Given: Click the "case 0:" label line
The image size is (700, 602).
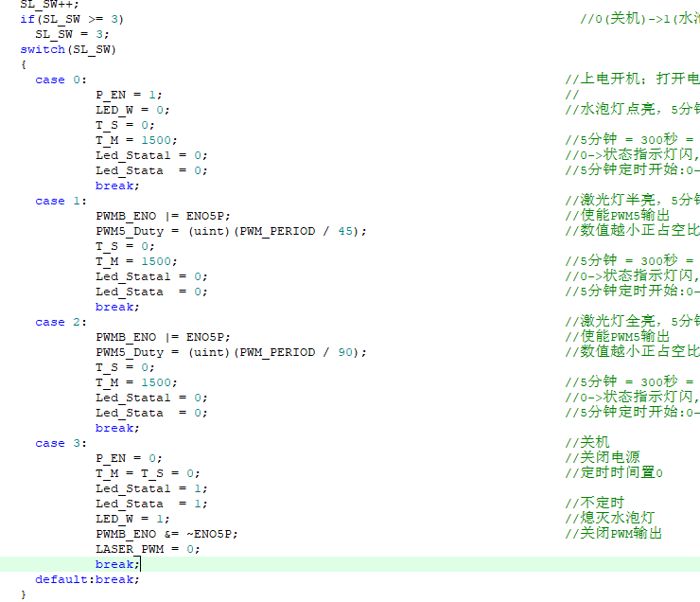Looking at the screenshot, I should coord(61,80).
